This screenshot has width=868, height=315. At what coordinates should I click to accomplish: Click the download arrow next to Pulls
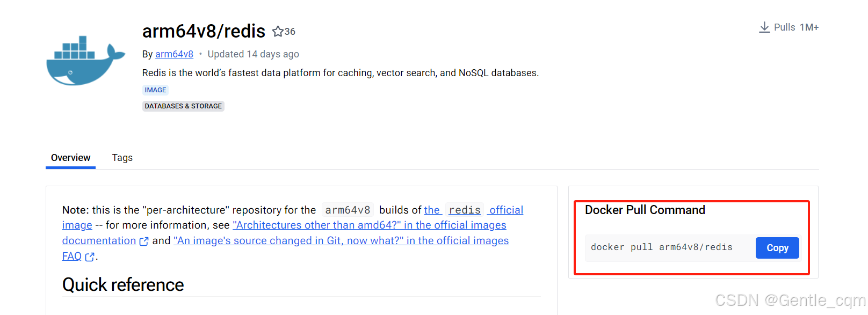click(x=764, y=27)
